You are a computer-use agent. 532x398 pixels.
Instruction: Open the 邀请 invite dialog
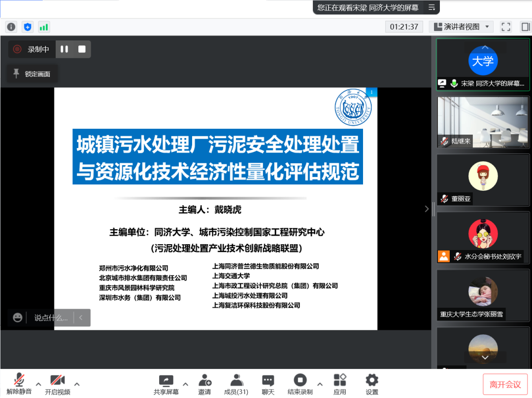pyautogui.click(x=204, y=384)
